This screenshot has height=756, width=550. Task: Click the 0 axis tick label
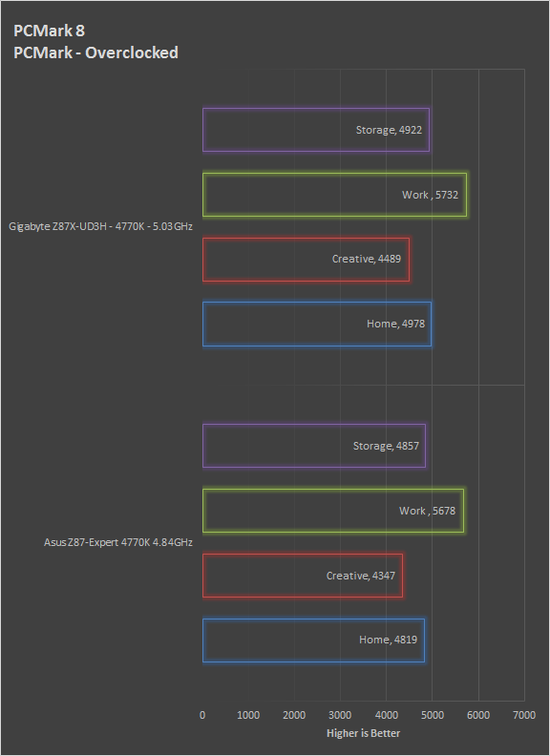pos(202,715)
